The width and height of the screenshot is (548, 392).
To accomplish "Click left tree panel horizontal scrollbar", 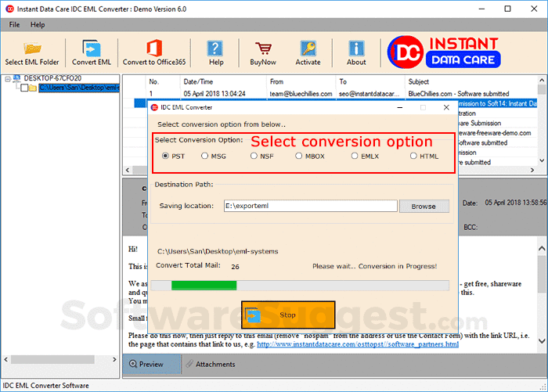I will tap(52, 359).
